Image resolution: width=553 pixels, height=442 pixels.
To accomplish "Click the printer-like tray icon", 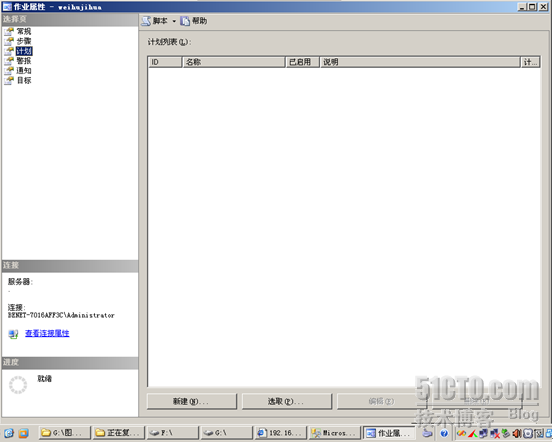I will point(427,433).
